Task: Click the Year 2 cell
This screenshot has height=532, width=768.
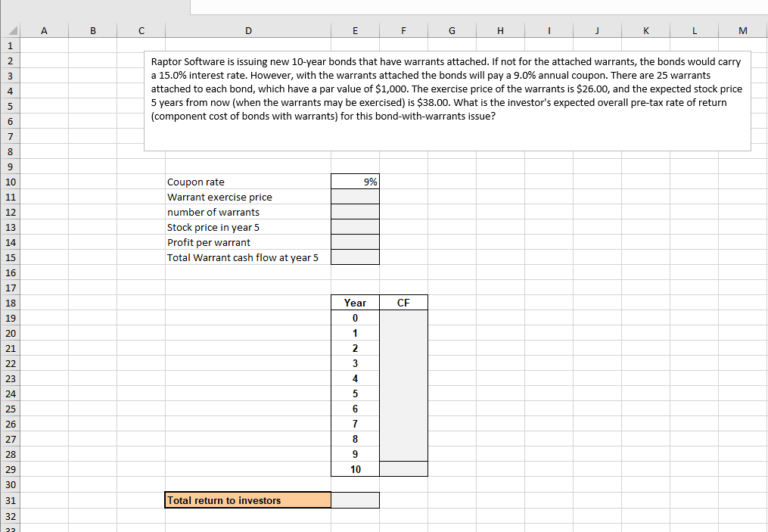Action: coord(355,348)
